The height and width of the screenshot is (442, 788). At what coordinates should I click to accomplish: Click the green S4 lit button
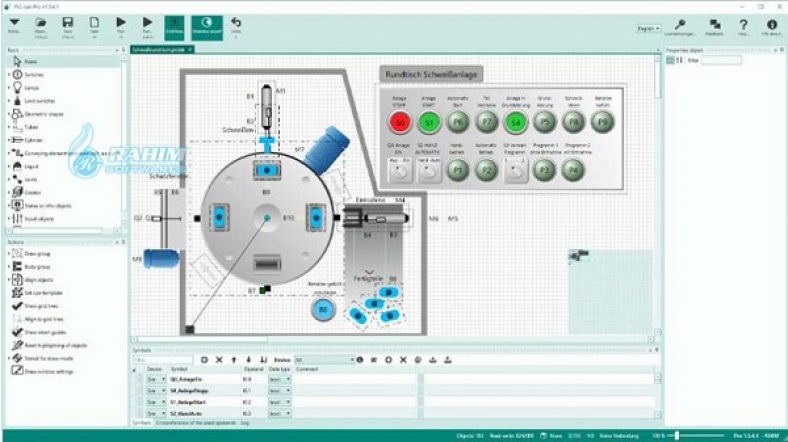pos(516,122)
